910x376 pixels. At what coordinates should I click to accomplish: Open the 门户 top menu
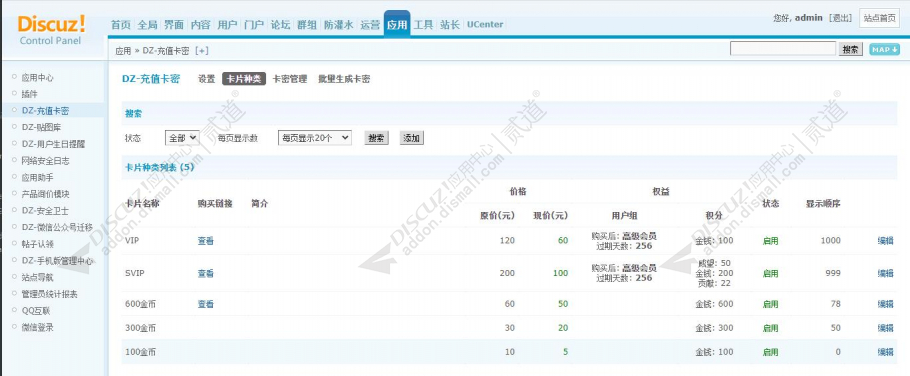click(254, 25)
